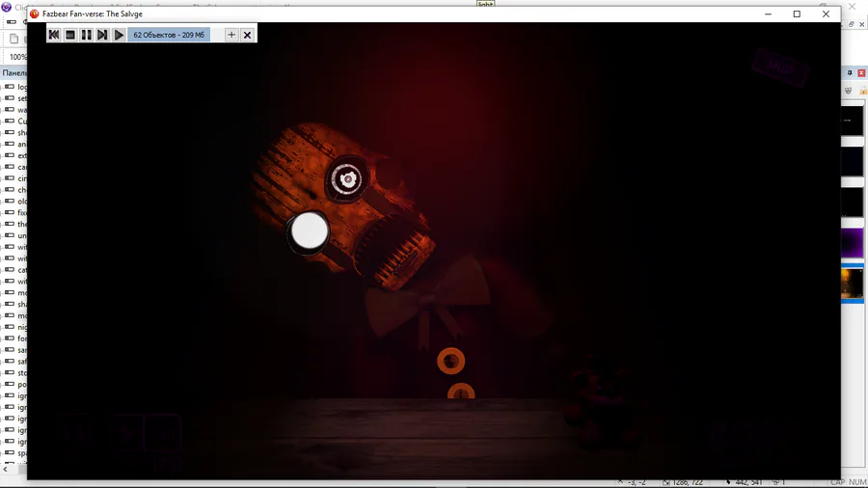Click the mask icon in the right panel toolbar
This screenshot has height=488, width=868.
click(849, 91)
